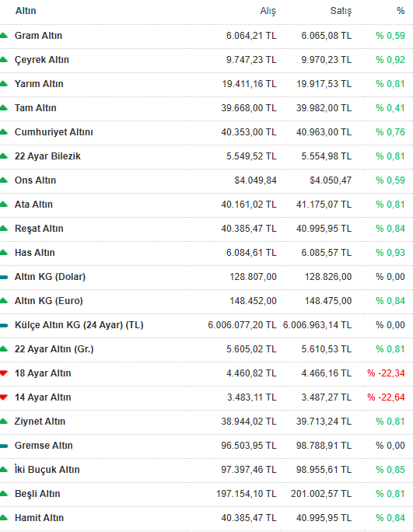Click the up arrow next to Ata Altın

(3, 204)
